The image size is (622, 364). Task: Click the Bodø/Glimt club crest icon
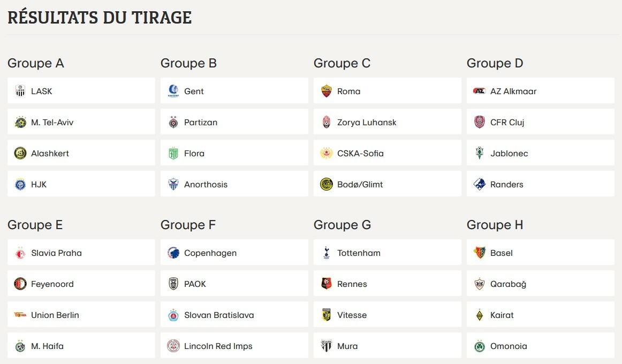point(327,184)
